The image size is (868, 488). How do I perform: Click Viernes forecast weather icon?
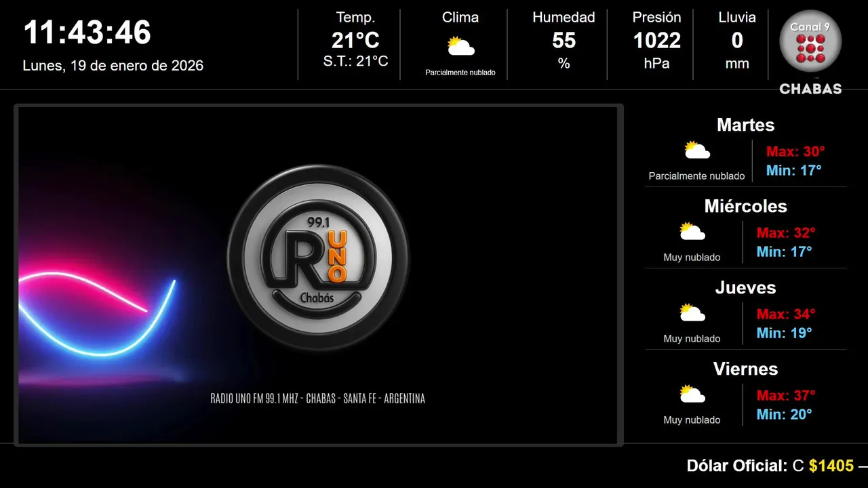(692, 394)
